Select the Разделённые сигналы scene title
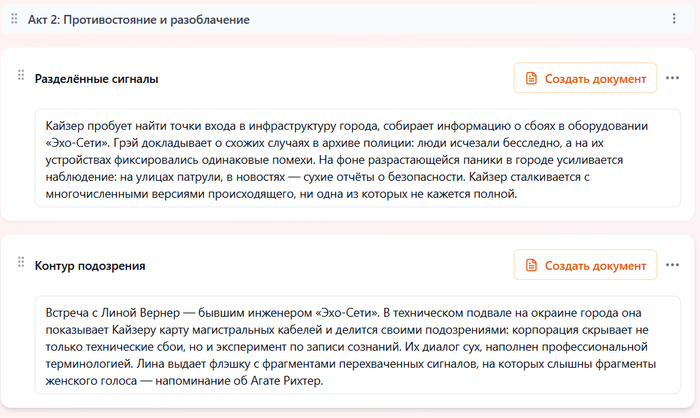 tap(96, 78)
